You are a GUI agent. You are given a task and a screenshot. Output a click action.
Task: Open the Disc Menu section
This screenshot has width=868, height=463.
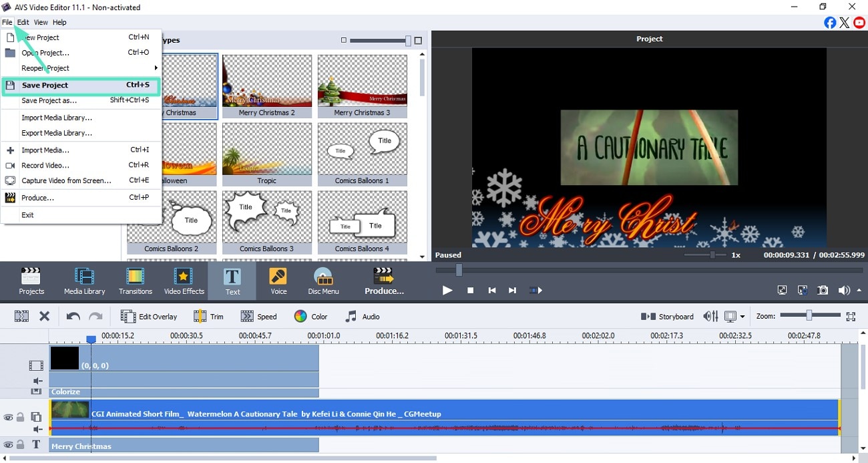(x=323, y=281)
